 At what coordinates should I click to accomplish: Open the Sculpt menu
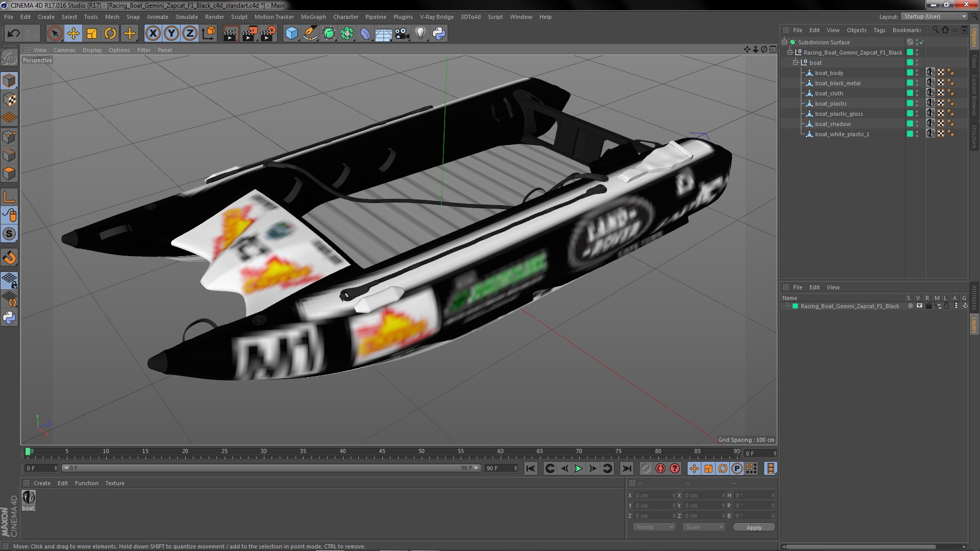coord(239,17)
